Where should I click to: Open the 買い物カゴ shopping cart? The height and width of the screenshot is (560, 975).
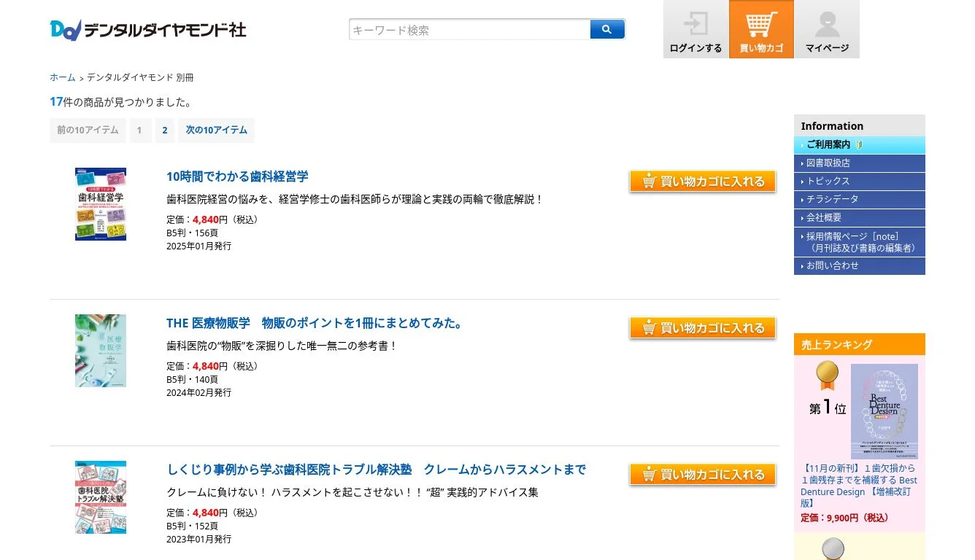[x=761, y=30]
